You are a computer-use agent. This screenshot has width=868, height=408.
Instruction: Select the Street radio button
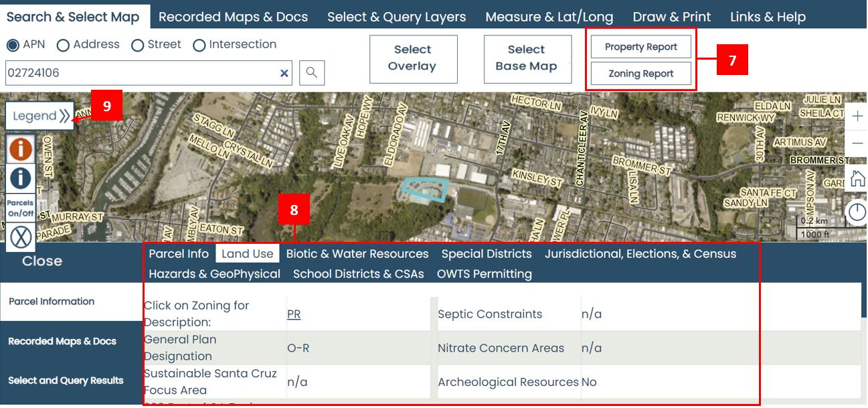click(x=138, y=45)
